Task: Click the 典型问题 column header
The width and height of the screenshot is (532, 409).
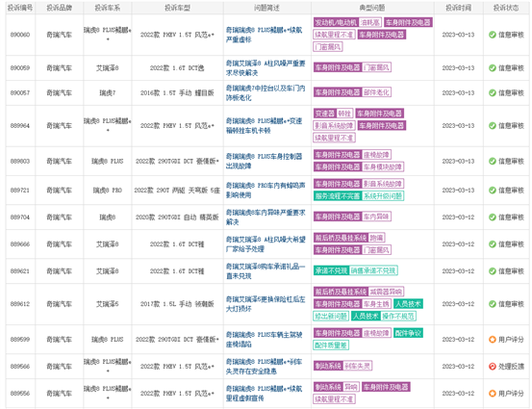Action: [x=372, y=8]
